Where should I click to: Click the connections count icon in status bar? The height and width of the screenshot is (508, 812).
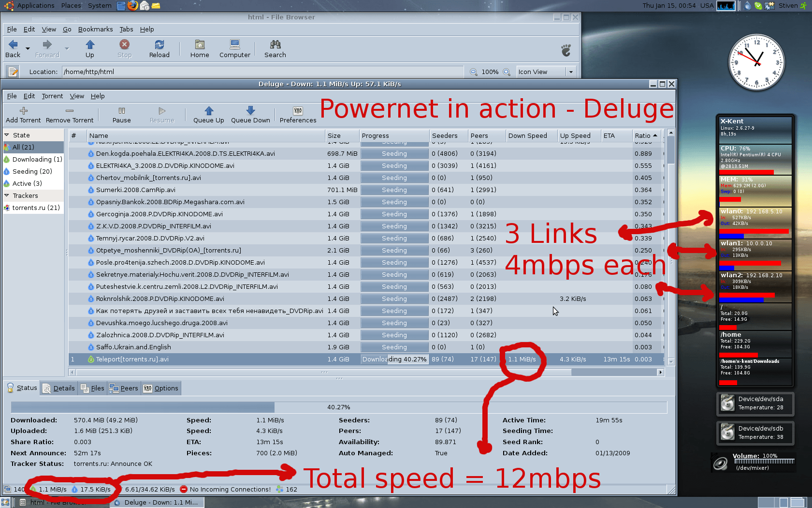pos(7,489)
